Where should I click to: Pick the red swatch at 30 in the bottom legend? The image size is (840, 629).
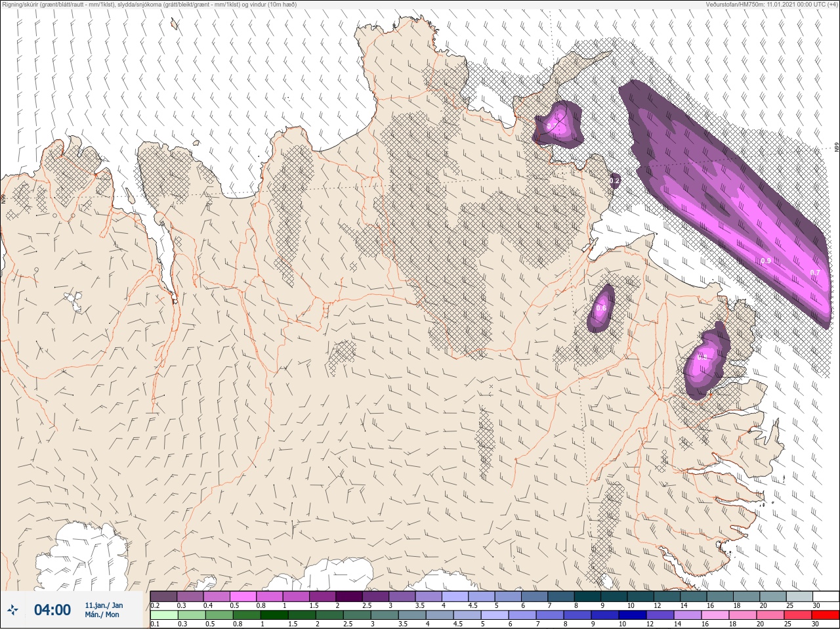[826, 615]
